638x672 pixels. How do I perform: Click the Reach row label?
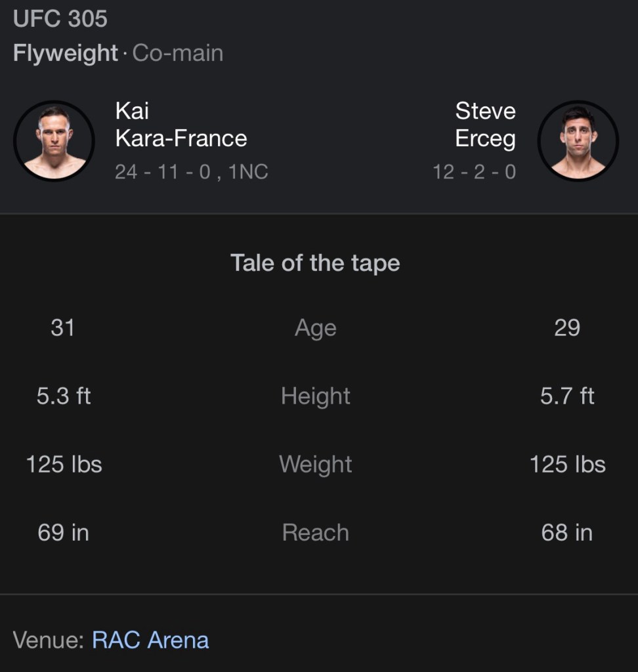[x=315, y=532]
